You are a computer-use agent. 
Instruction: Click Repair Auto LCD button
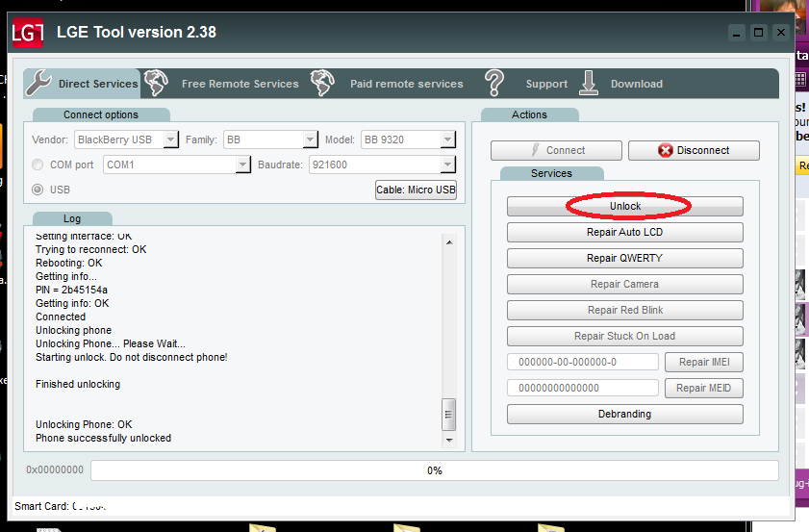(x=625, y=232)
